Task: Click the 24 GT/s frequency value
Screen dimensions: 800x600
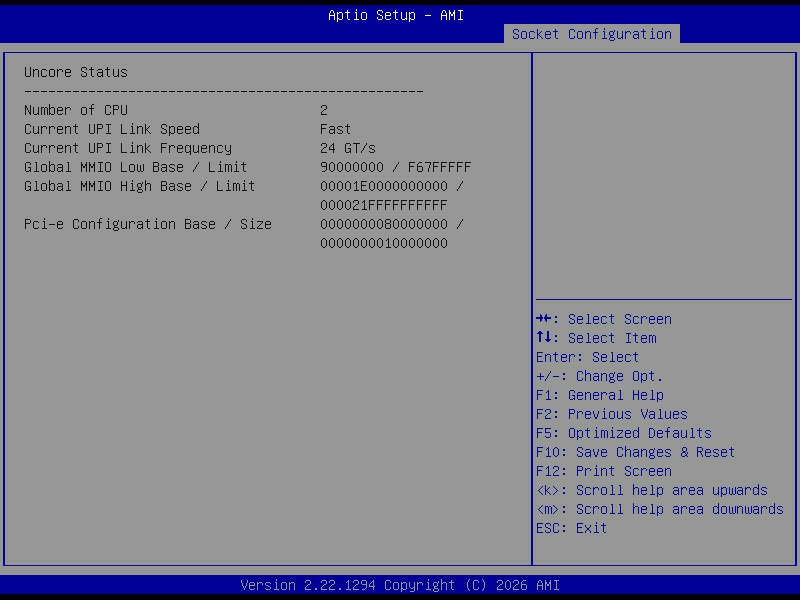Action: click(x=347, y=148)
